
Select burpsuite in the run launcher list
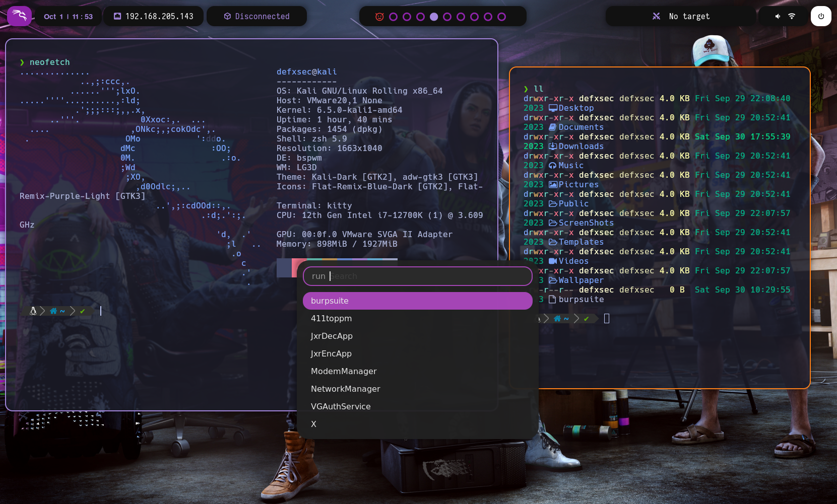[x=417, y=301]
